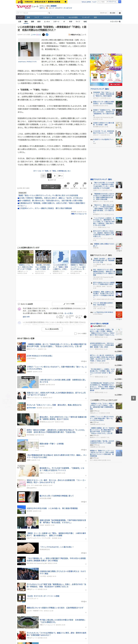
Task: Click the scroll-to-top arrow button
Action: click(133, 398)
